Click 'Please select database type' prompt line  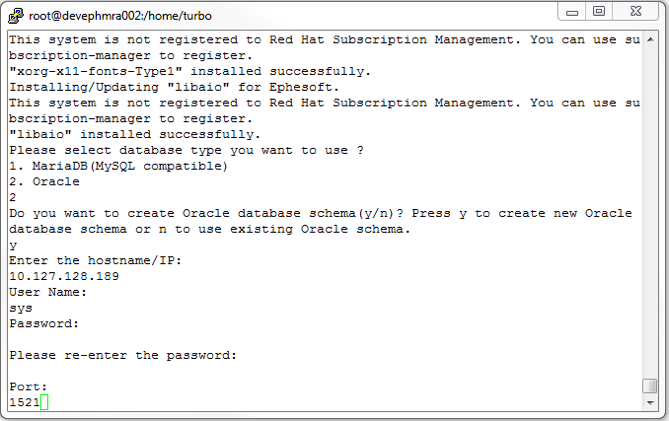tap(185, 150)
